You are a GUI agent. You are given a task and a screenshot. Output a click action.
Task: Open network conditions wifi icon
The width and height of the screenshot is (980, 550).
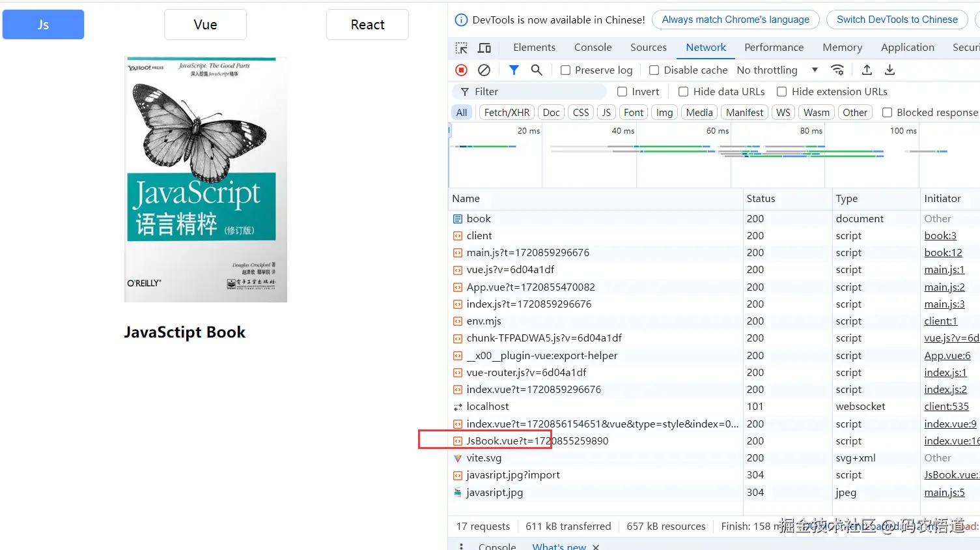tap(837, 70)
